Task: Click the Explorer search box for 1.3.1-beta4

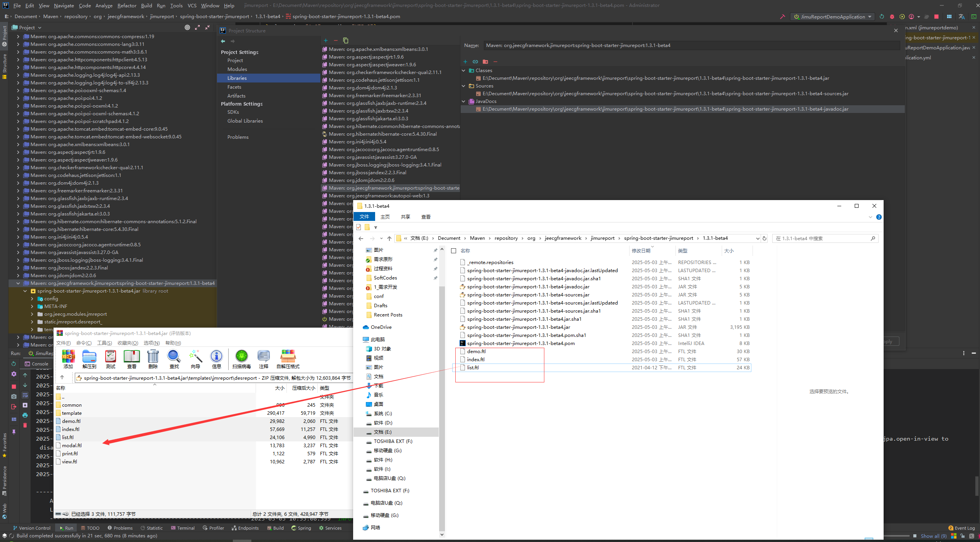Action: tap(821, 239)
